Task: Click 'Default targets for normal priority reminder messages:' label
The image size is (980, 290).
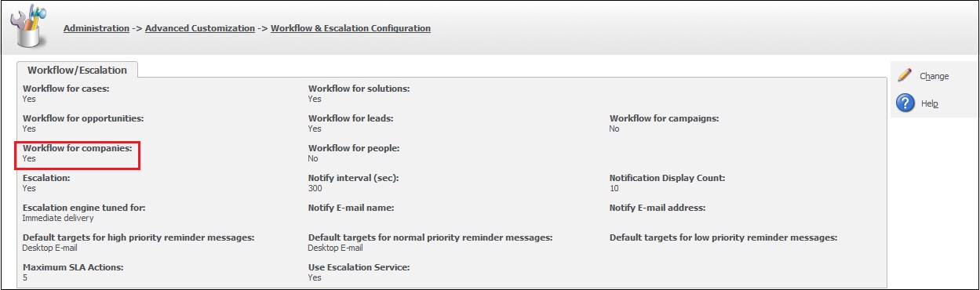Action: [x=431, y=237]
